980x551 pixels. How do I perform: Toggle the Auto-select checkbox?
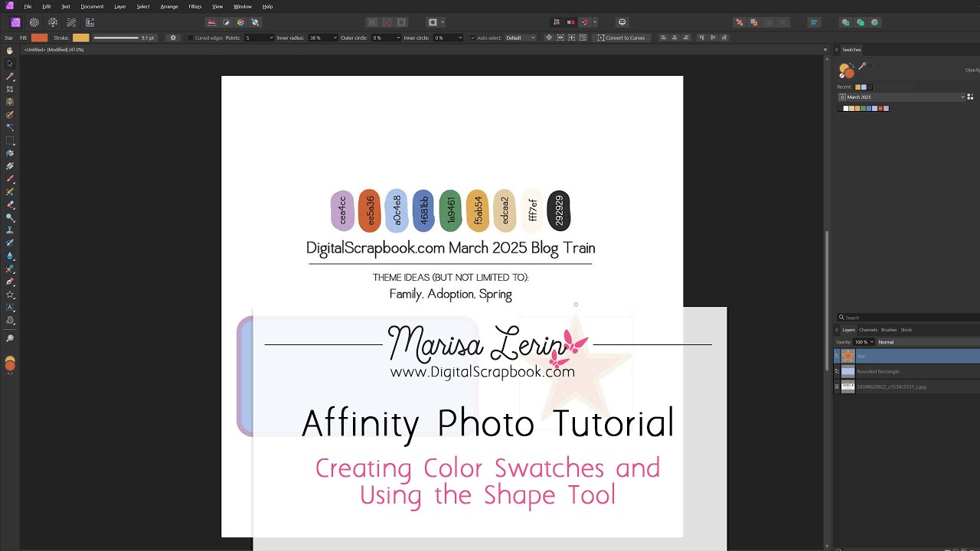pyautogui.click(x=472, y=37)
